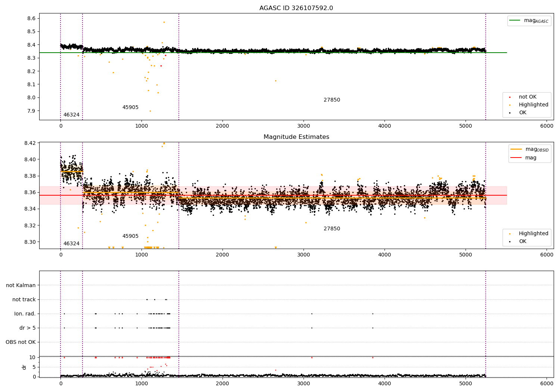Click the 'not Kalman' row label
560x392 pixels.
tap(21, 286)
